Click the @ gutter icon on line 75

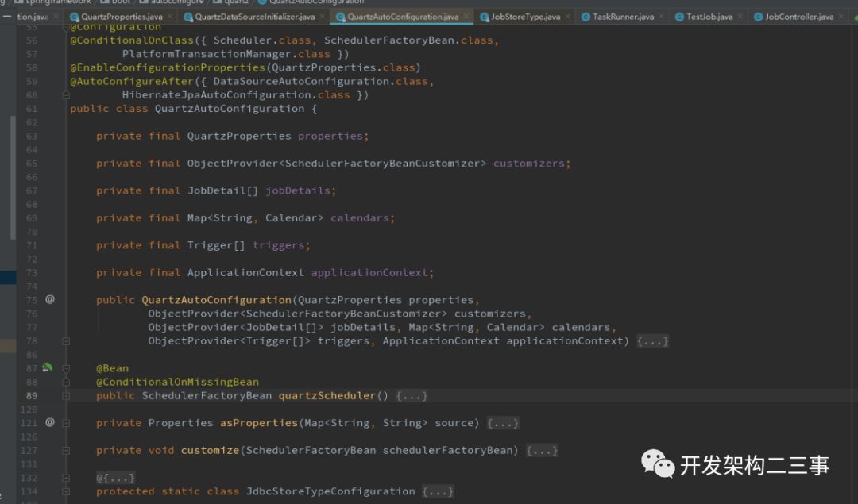pyautogui.click(x=50, y=299)
